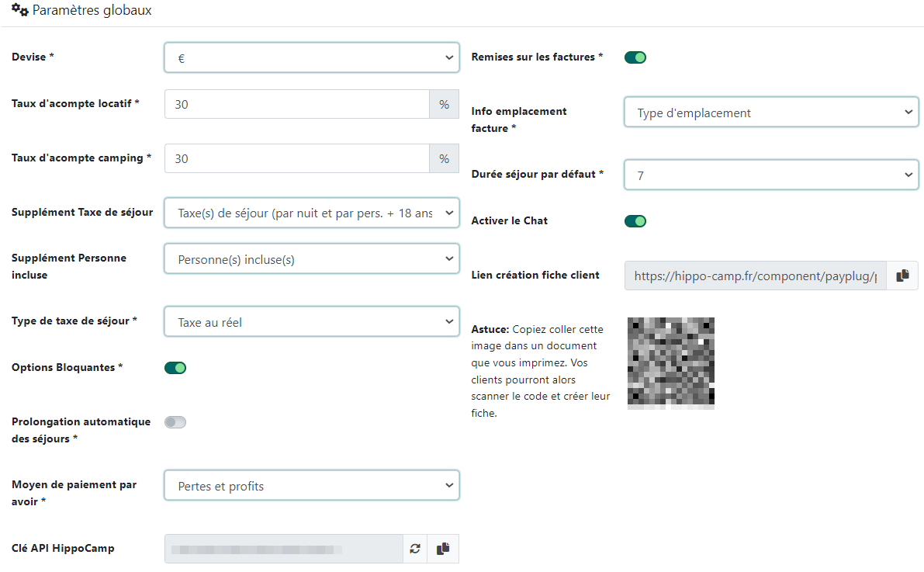Open the Devise currency dropdown
Viewport: 924px width, 572px height.
[311, 58]
